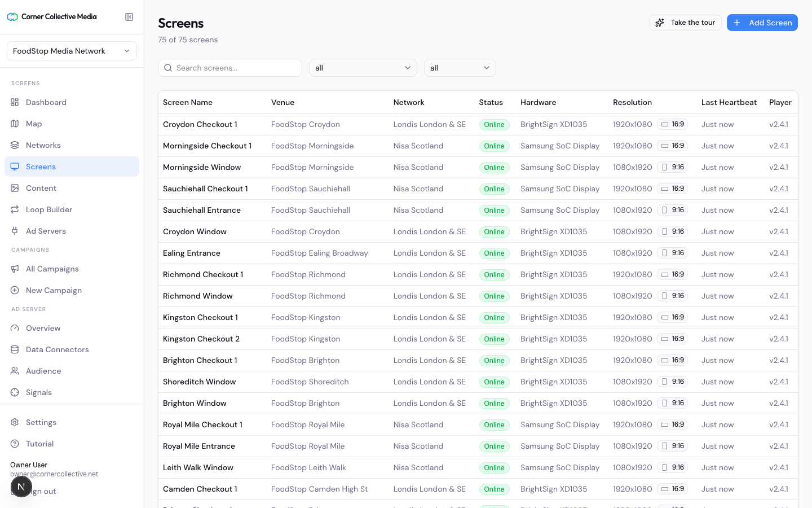The image size is (812, 508).
Task: Click the Overview gauge icon
Action: tap(15, 328)
